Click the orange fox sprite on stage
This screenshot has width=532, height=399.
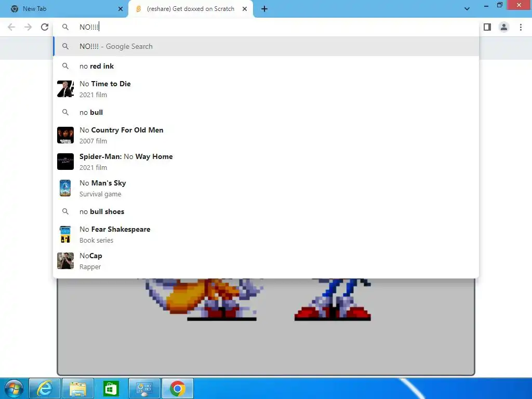coord(204,299)
